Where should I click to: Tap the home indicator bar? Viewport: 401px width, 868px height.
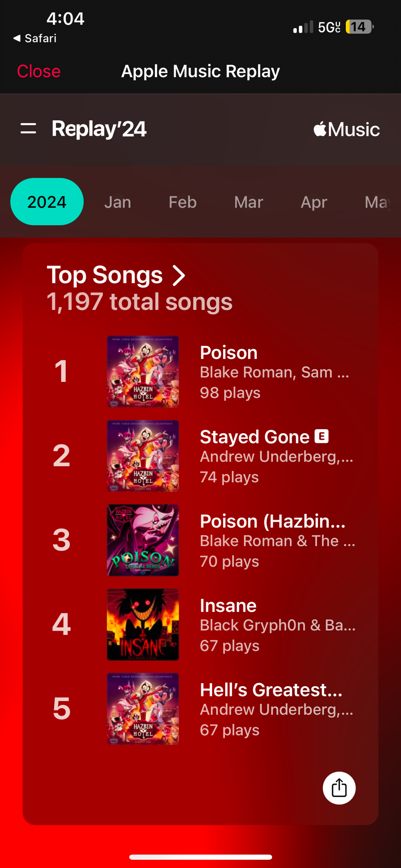coord(200,857)
